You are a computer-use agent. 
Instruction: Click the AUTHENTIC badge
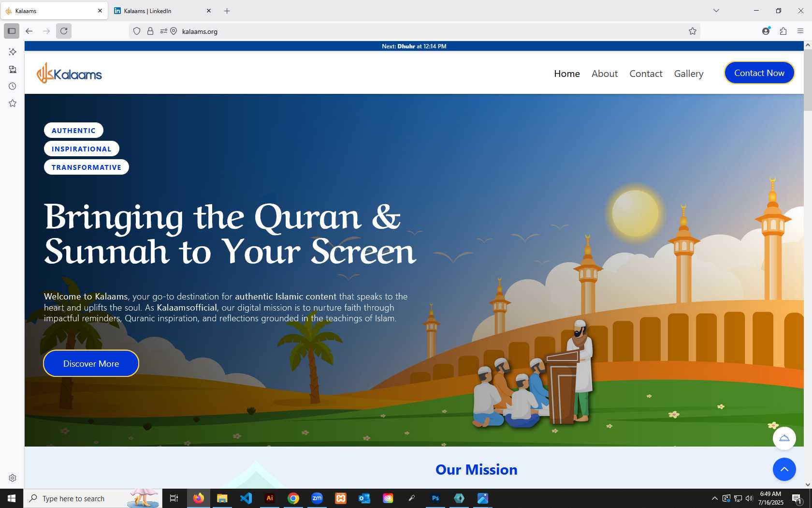point(73,131)
